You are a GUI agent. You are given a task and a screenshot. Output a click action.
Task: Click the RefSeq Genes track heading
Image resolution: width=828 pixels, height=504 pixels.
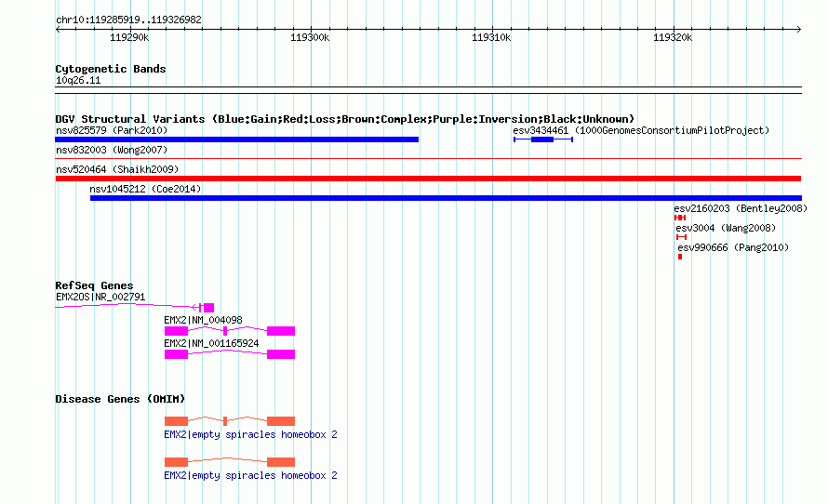pyautogui.click(x=94, y=285)
